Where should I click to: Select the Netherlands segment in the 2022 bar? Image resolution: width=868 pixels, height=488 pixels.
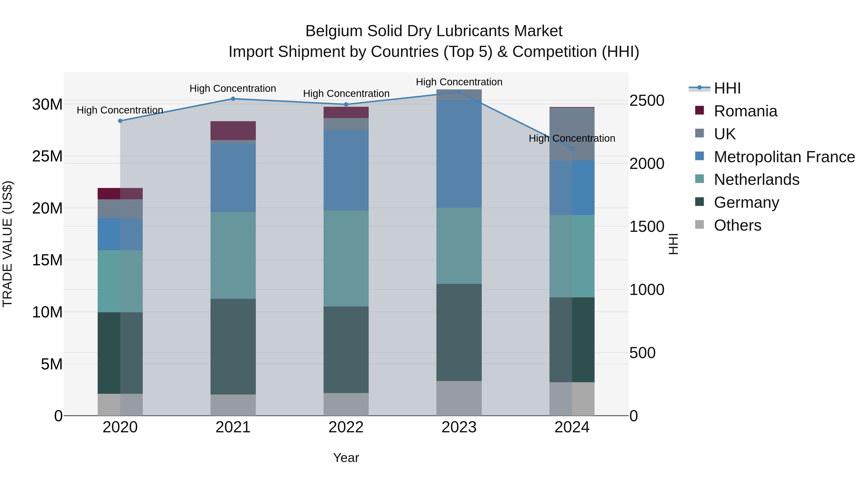click(346, 259)
